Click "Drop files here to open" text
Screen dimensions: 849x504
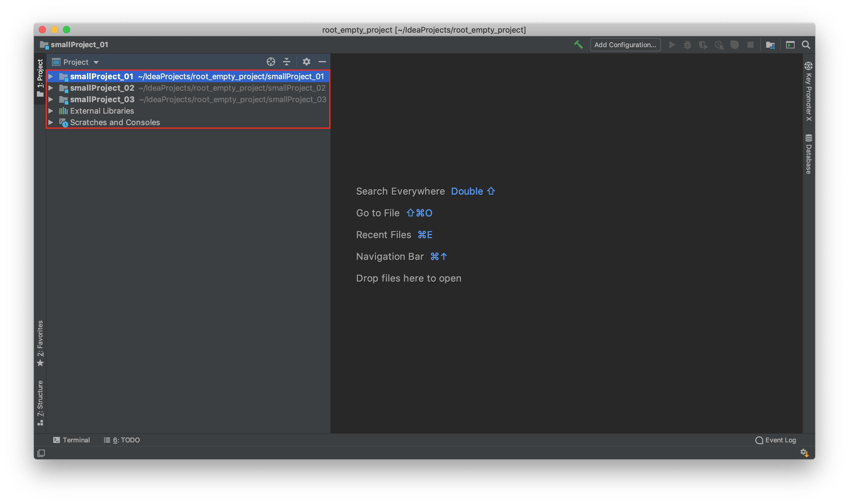click(408, 278)
